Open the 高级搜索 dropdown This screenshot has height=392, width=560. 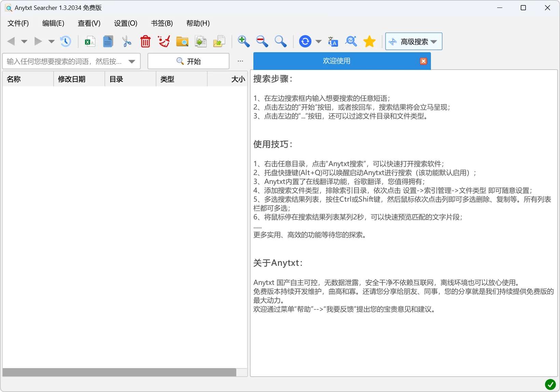click(414, 42)
